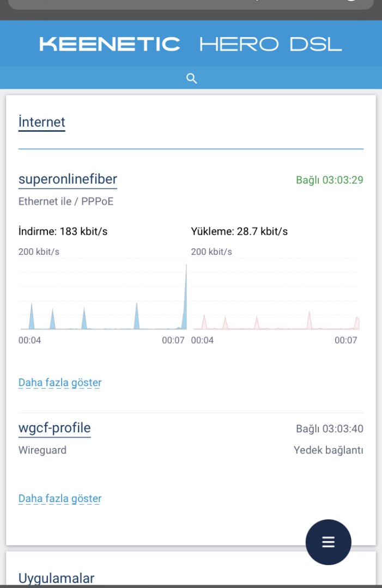382x588 pixels.
Task: Open the wgcf-profile connection
Action: 54,428
